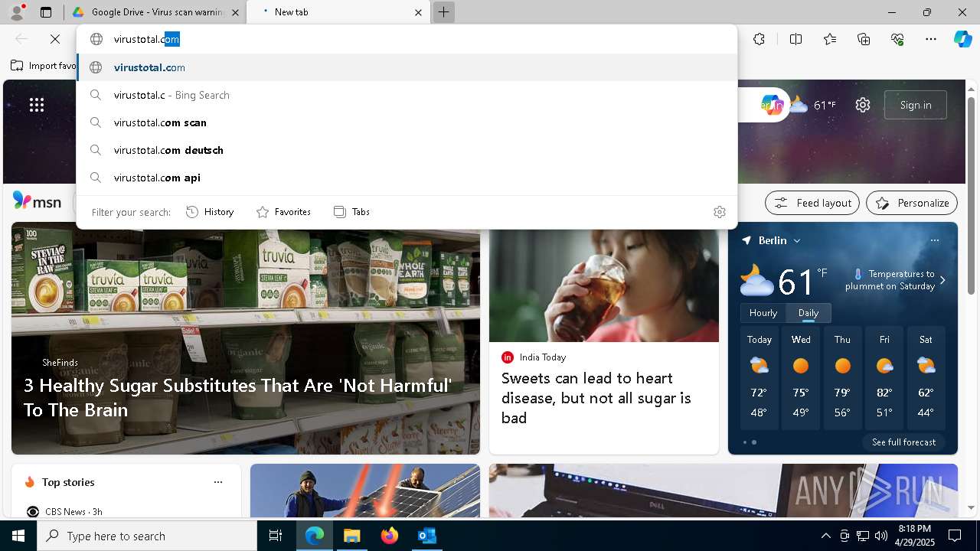Viewport: 980px width, 551px height.
Task: Show hidden system tray icons
Action: tap(825, 536)
